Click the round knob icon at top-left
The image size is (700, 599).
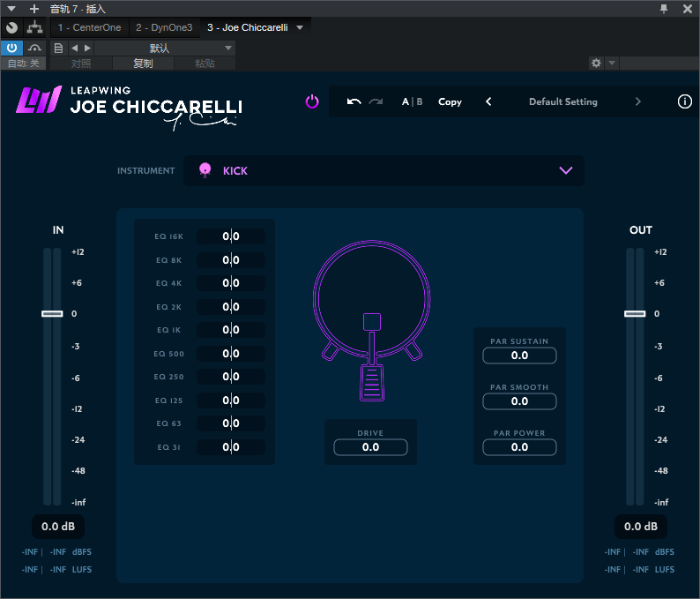pyautogui.click(x=12, y=27)
